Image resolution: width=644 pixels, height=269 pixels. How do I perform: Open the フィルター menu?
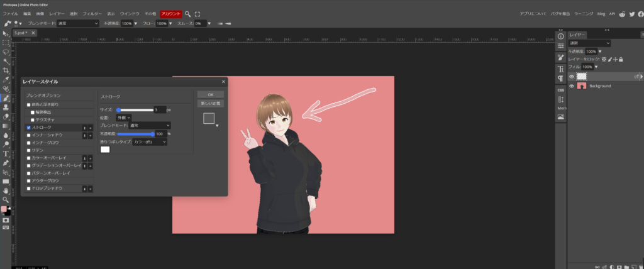point(92,13)
